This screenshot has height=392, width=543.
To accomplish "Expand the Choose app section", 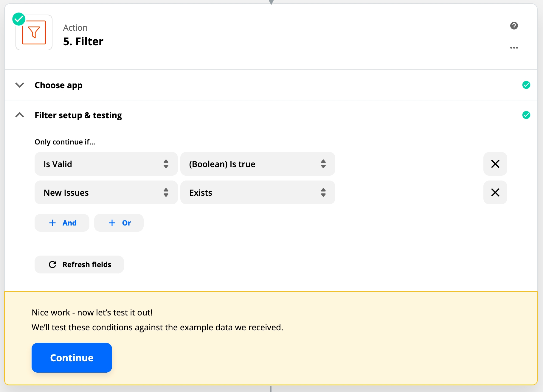I will pos(20,85).
